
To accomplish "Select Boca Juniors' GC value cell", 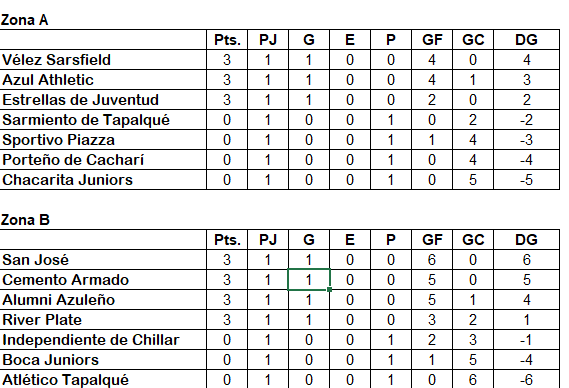I will [473, 360].
